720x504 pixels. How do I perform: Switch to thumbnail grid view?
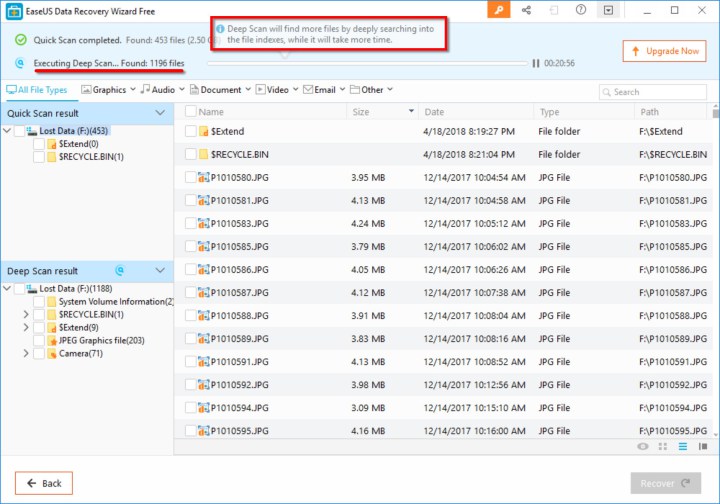[x=662, y=445]
